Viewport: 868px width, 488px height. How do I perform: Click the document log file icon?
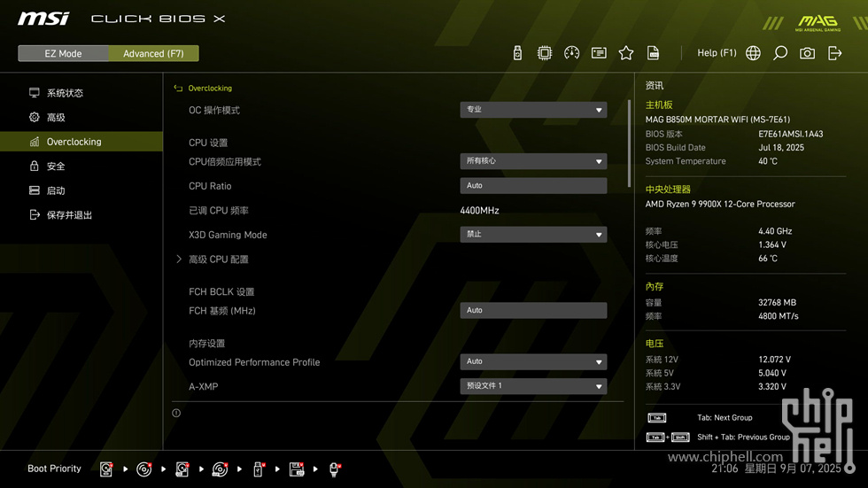[x=654, y=53]
